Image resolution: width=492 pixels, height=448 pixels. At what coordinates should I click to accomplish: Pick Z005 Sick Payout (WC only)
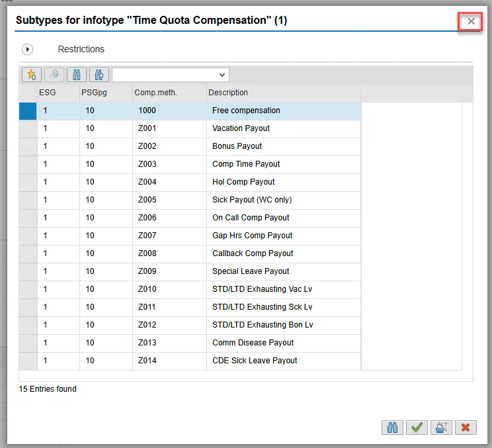pyautogui.click(x=251, y=200)
